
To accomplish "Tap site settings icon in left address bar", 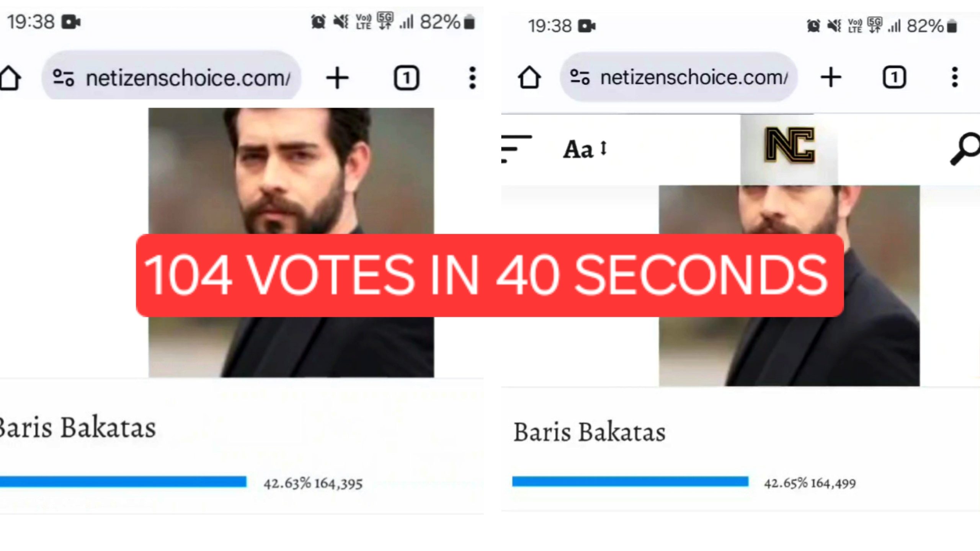I will (x=63, y=78).
